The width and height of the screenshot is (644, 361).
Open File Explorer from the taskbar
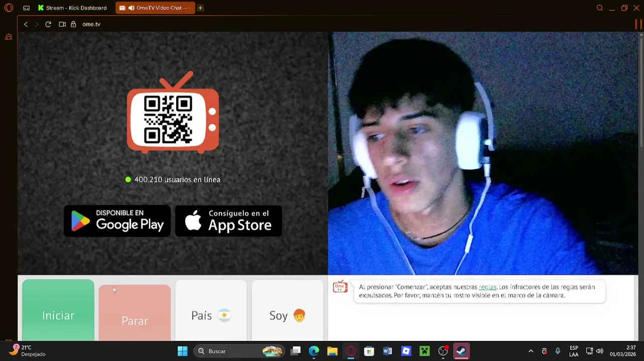pyautogui.click(x=332, y=351)
